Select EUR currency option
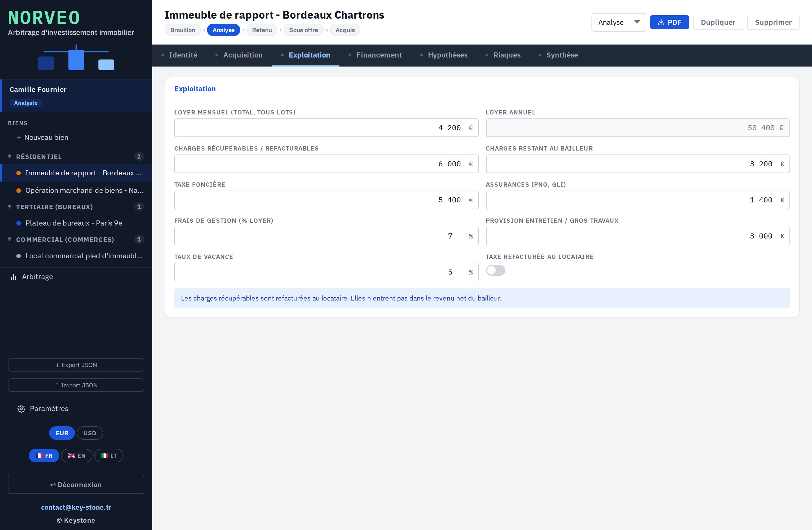The width and height of the screenshot is (812, 530). pyautogui.click(x=62, y=433)
